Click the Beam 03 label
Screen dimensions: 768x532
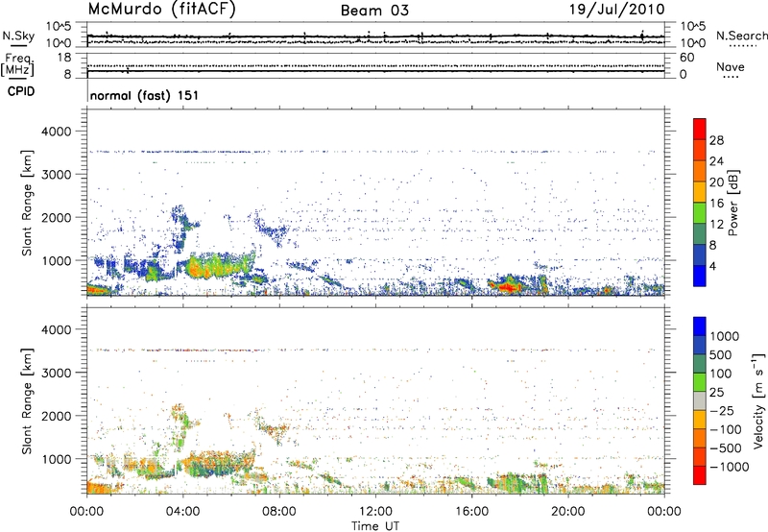point(374,11)
